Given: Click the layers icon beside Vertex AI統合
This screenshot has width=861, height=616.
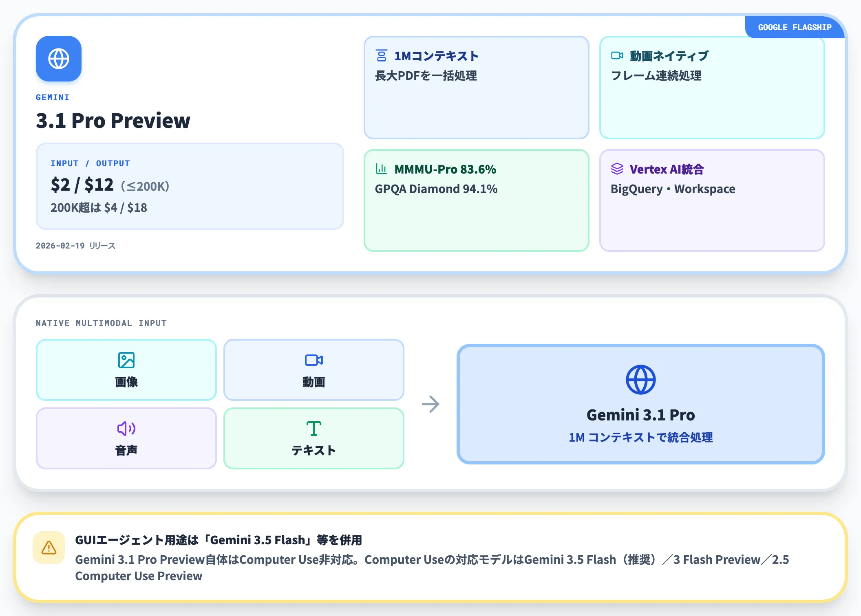Looking at the screenshot, I should point(617,169).
